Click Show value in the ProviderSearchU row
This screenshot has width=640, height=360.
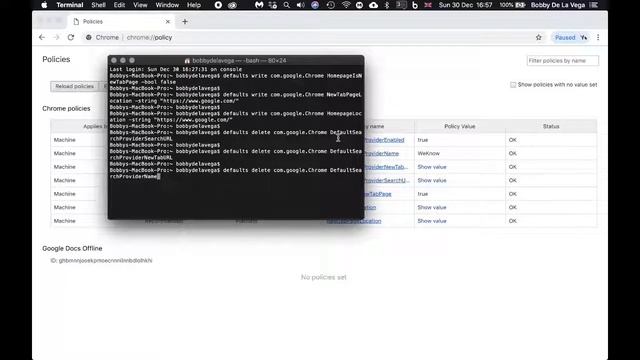(432, 180)
